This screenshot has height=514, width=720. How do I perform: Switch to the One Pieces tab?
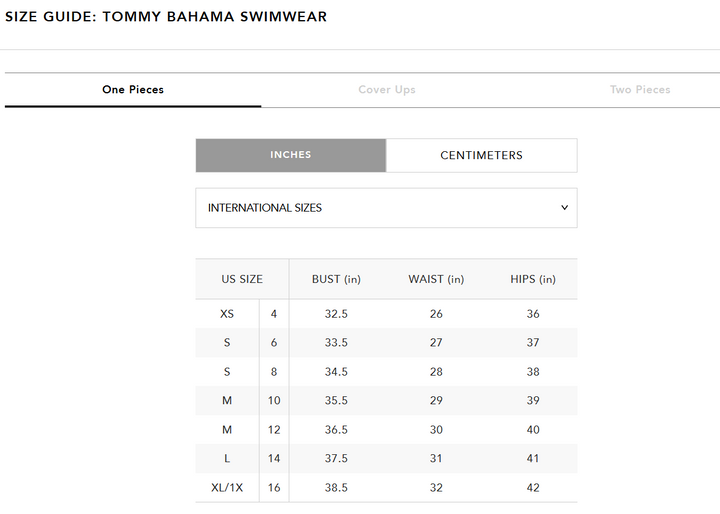133,90
